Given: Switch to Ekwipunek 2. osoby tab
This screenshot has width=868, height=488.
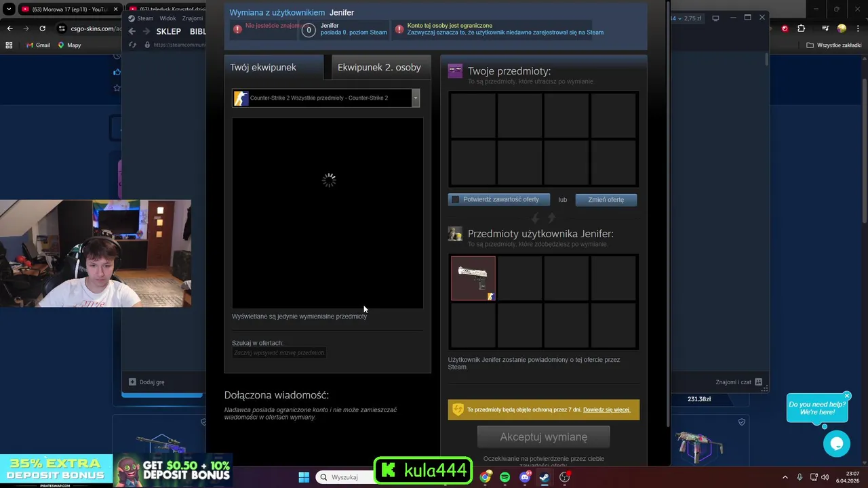Looking at the screenshot, I should pyautogui.click(x=380, y=67).
